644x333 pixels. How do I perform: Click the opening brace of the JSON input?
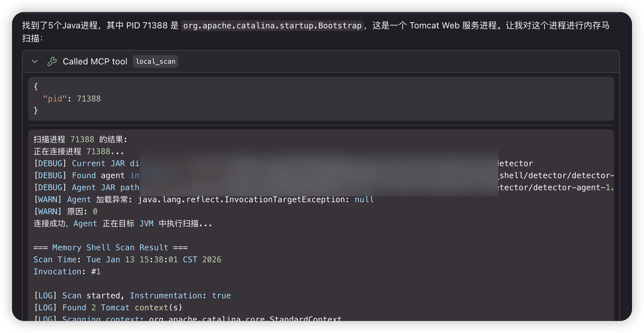click(36, 86)
